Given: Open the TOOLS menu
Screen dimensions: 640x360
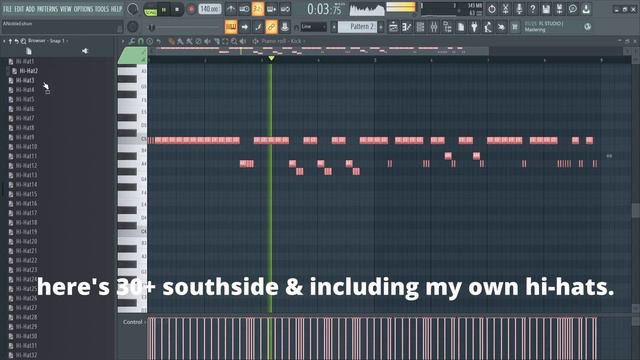Looking at the screenshot, I should (x=102, y=9).
